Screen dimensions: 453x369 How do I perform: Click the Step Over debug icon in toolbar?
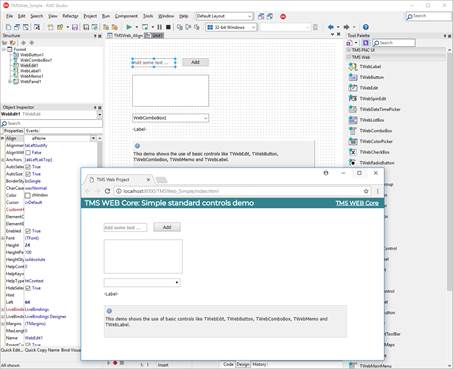click(188, 27)
